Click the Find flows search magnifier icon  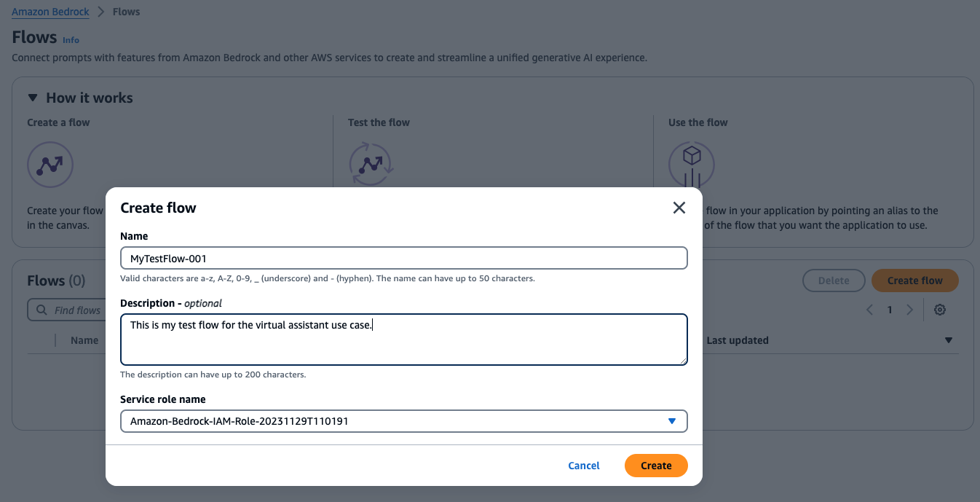coord(41,310)
